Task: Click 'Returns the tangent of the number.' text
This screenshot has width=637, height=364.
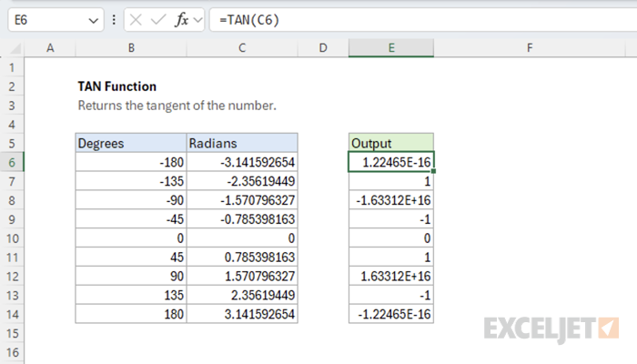Action: [x=177, y=106]
